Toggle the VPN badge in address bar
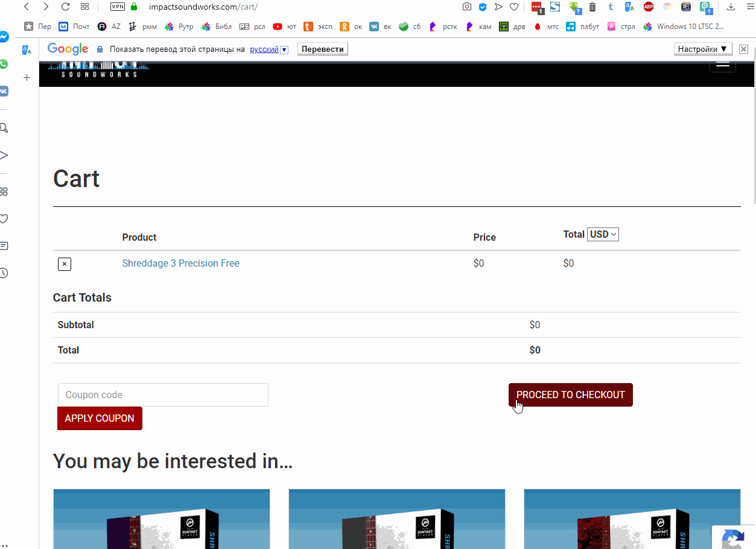Image resolution: width=756 pixels, height=549 pixels. [x=118, y=7]
